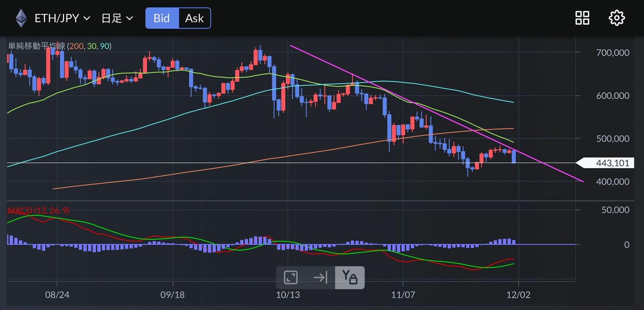
Task: Open chart settings gear
Action: tap(617, 18)
